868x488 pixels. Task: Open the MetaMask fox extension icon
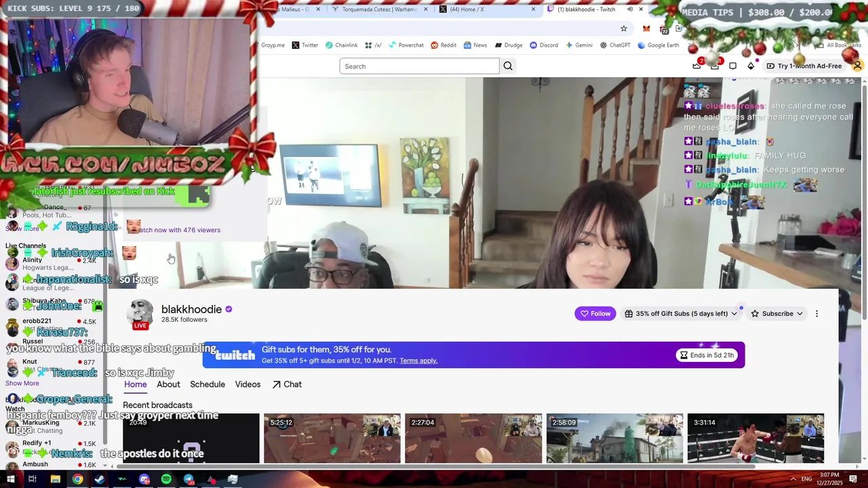646,28
